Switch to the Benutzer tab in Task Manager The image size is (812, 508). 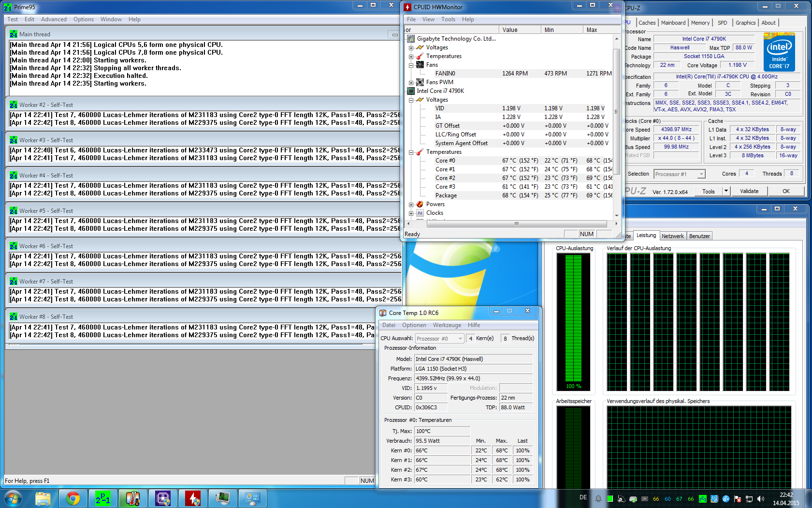click(699, 236)
